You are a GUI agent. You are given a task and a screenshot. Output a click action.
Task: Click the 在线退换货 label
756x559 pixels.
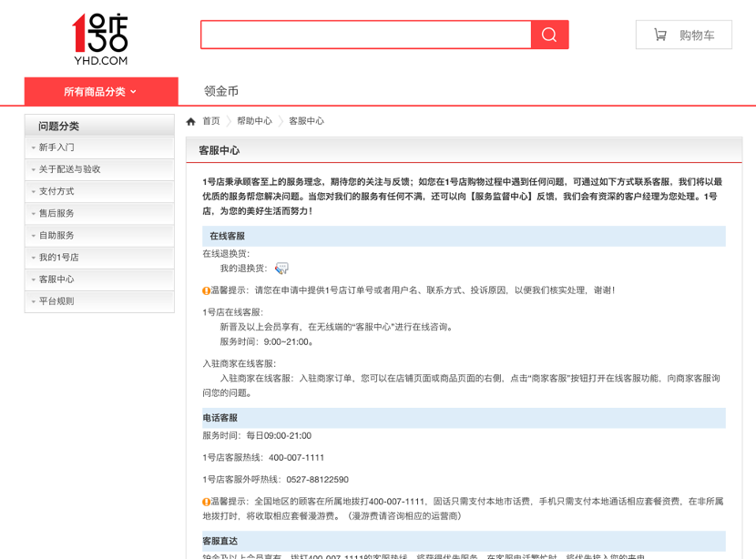226,254
